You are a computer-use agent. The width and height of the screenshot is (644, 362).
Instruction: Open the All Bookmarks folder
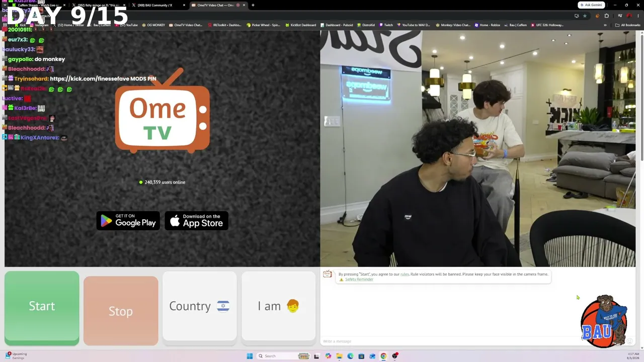coord(628,25)
